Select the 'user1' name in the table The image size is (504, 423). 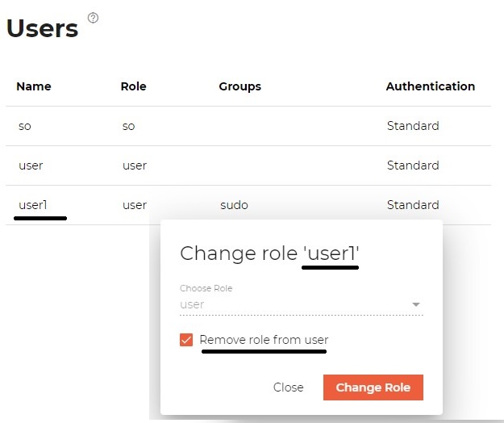[x=33, y=205]
